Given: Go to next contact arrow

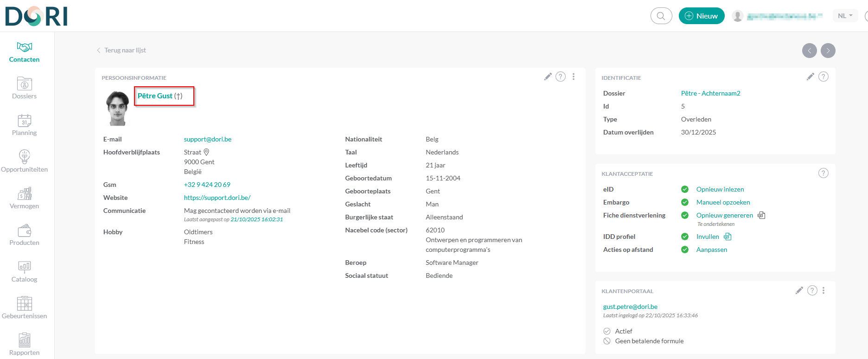Looking at the screenshot, I should pyautogui.click(x=828, y=51).
